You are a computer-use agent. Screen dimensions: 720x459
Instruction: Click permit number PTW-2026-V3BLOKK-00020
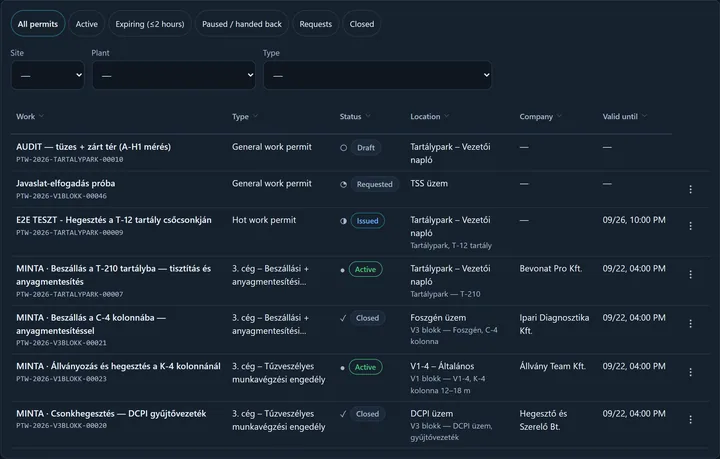62,425
